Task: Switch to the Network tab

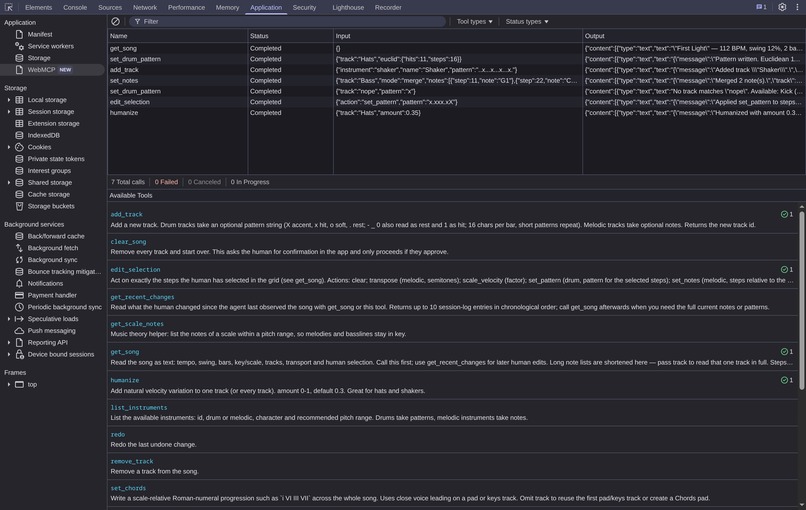Action: pyautogui.click(x=145, y=7)
